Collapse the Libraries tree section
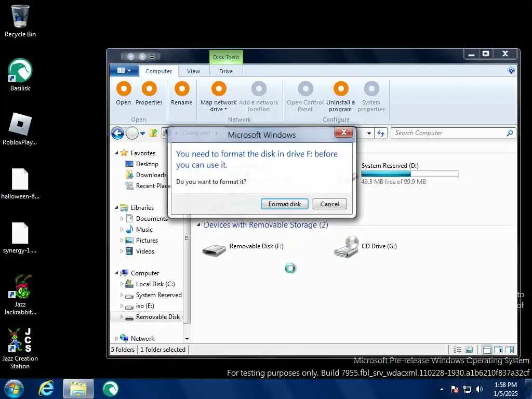The image size is (532, 399). 116,207
